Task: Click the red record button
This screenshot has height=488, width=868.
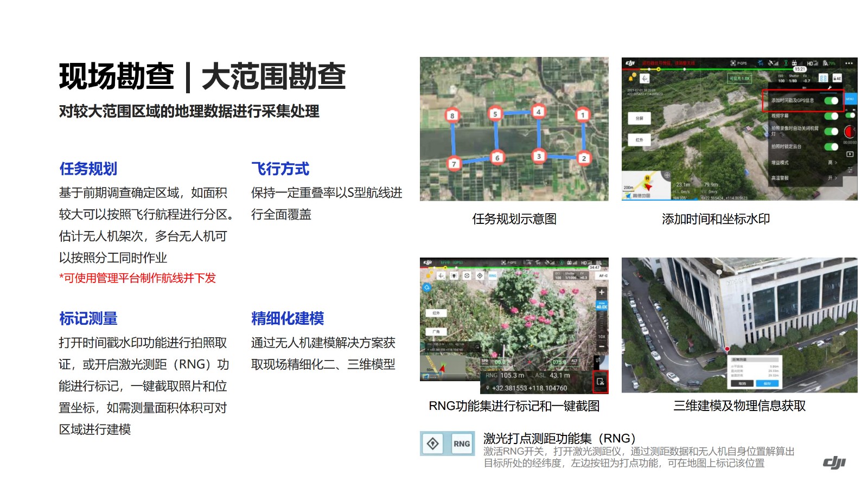Action: [x=849, y=132]
